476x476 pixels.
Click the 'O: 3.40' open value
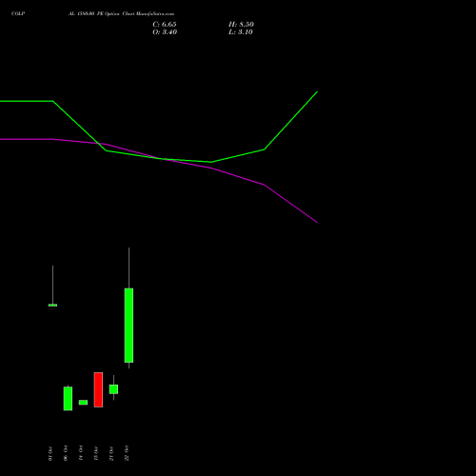pos(165,32)
